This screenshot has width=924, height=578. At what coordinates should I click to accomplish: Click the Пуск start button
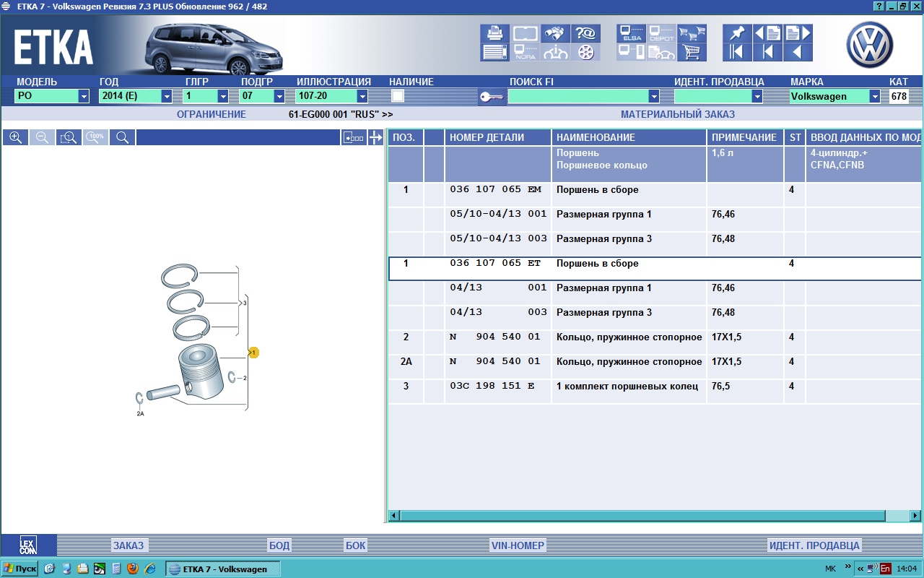[20, 569]
